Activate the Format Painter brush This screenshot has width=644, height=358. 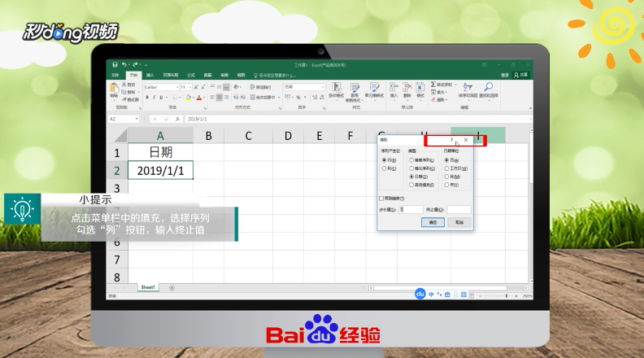click(124, 99)
